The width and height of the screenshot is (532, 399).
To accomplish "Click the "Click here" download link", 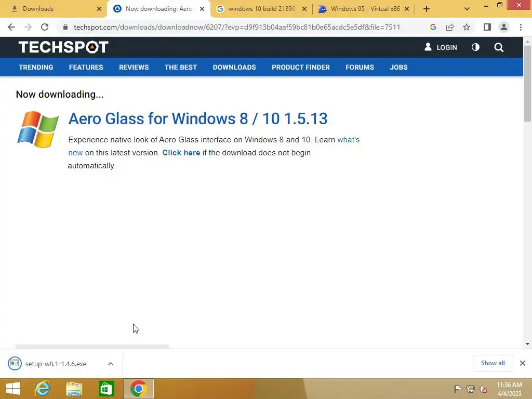I will (181, 153).
